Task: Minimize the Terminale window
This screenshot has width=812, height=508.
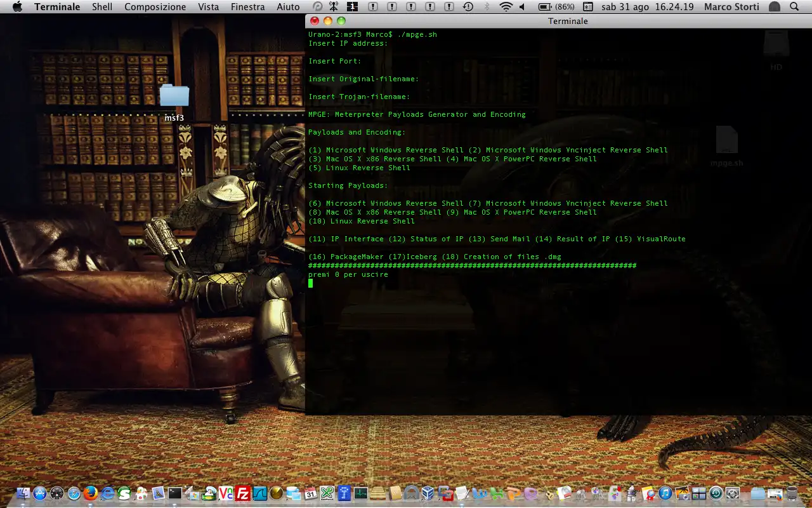Action: coord(328,21)
